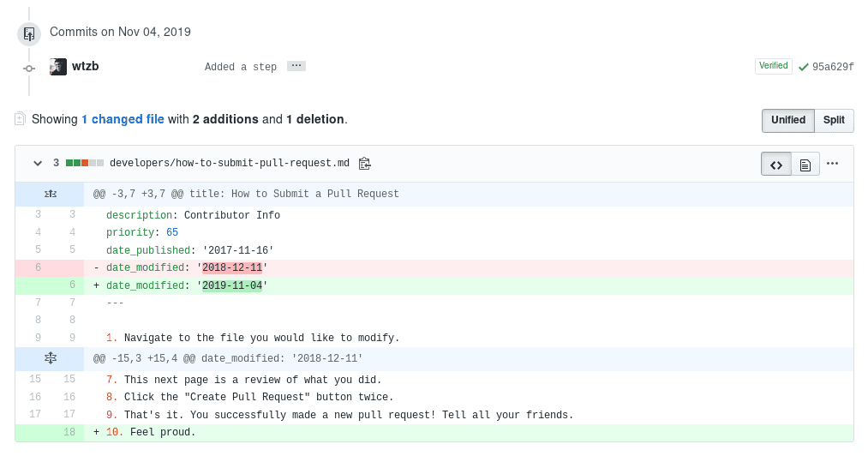This screenshot has height=462, width=868.
Task: Click the wtzb avatar image
Action: (x=58, y=67)
